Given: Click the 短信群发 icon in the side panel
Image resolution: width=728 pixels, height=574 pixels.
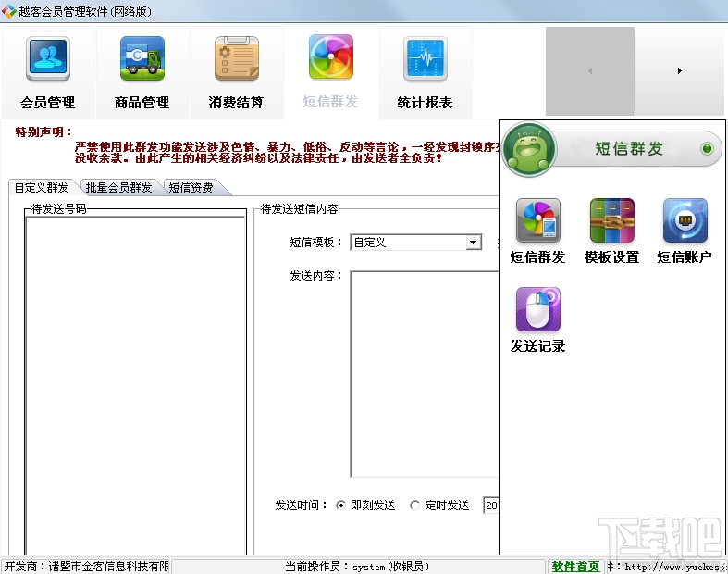Looking at the screenshot, I should tap(538, 220).
